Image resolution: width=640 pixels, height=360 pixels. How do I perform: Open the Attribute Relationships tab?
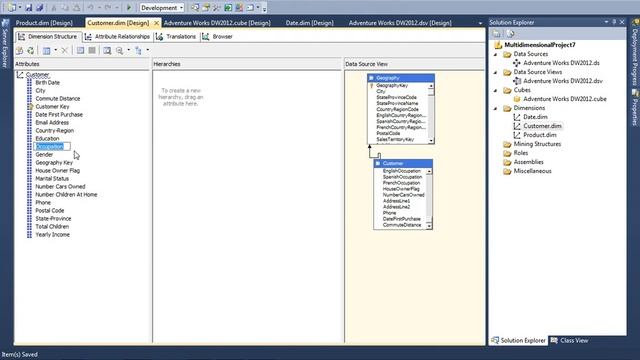118,37
